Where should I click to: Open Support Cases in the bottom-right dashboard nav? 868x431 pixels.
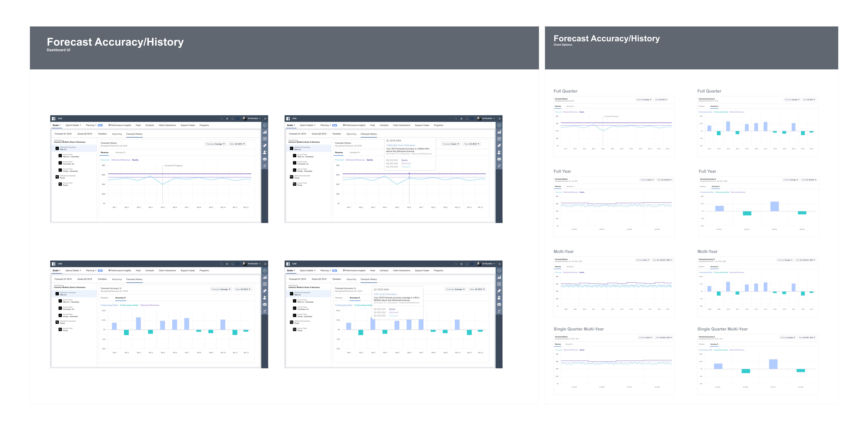coord(422,271)
